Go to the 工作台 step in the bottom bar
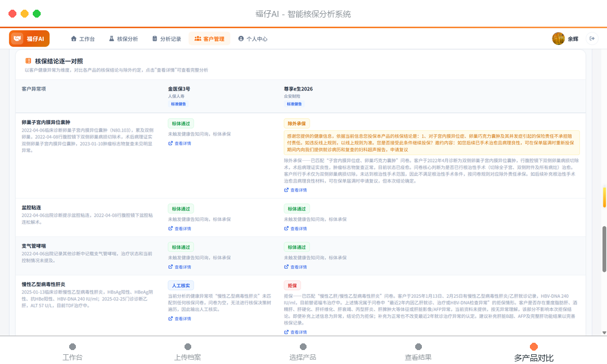Screen dimensions: 607x364 pos(72,352)
